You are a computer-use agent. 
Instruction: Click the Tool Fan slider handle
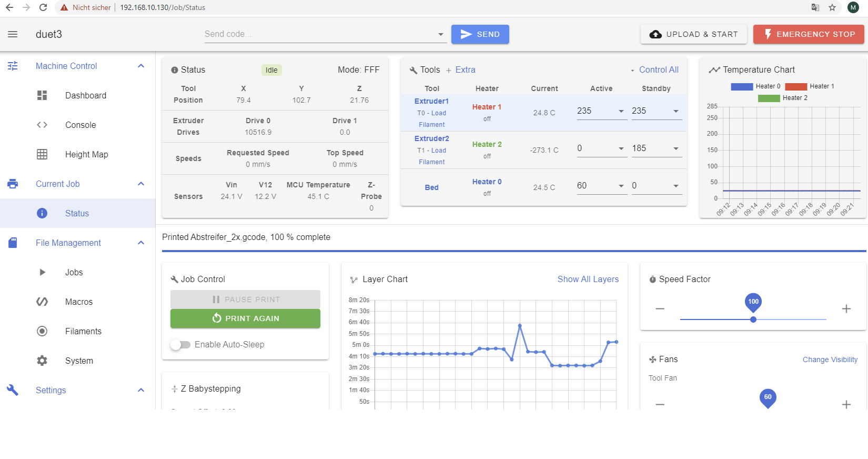pos(768,398)
